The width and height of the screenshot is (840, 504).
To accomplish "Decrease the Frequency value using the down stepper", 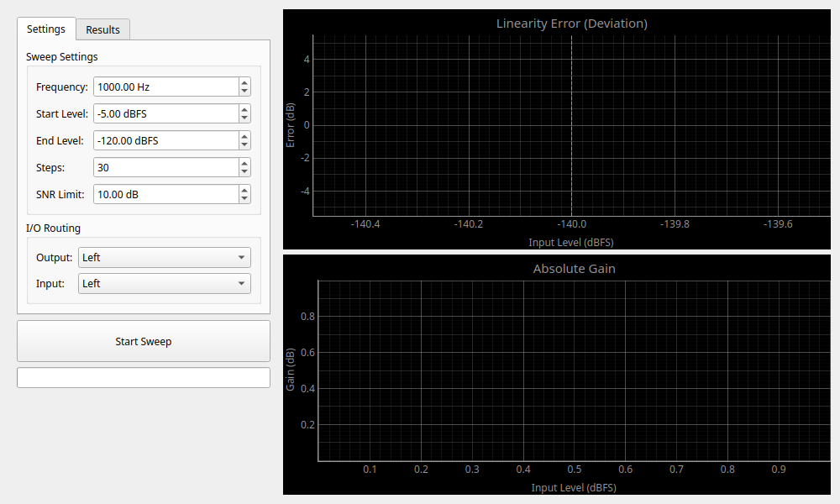I will [x=244, y=91].
